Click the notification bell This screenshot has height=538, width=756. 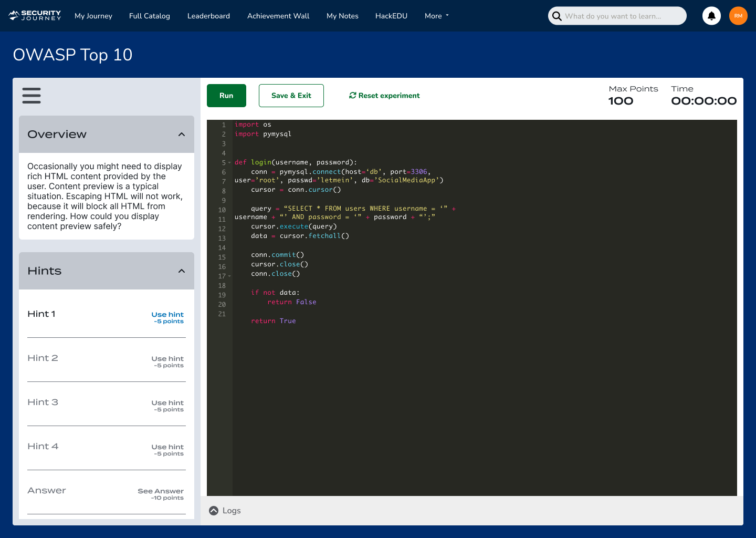[711, 16]
